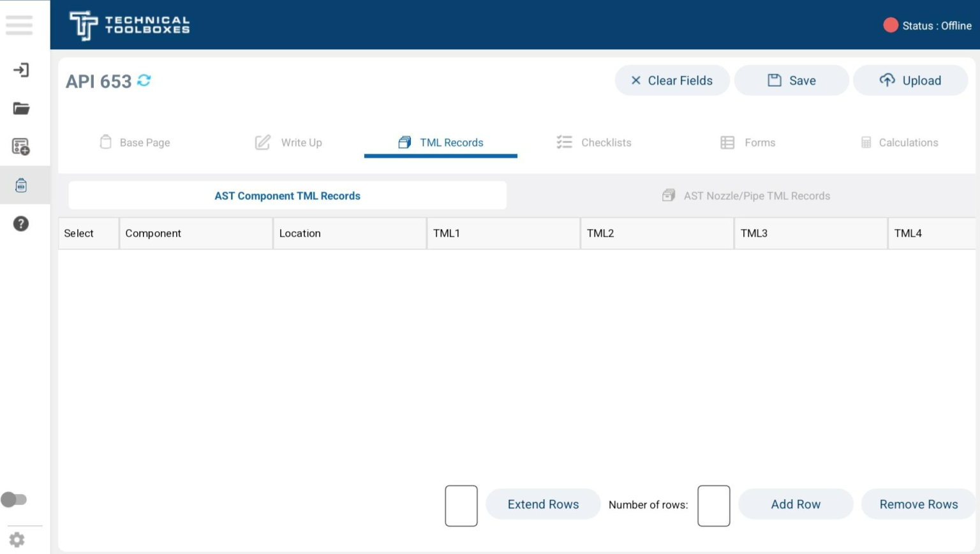Click the Number of rows input field
Image resolution: width=980 pixels, height=554 pixels.
[713, 505]
